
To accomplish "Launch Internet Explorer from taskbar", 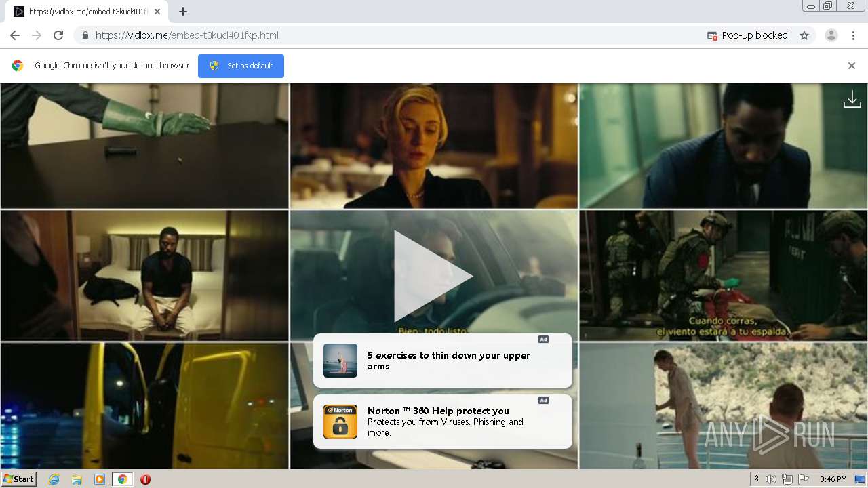I will (x=54, y=479).
